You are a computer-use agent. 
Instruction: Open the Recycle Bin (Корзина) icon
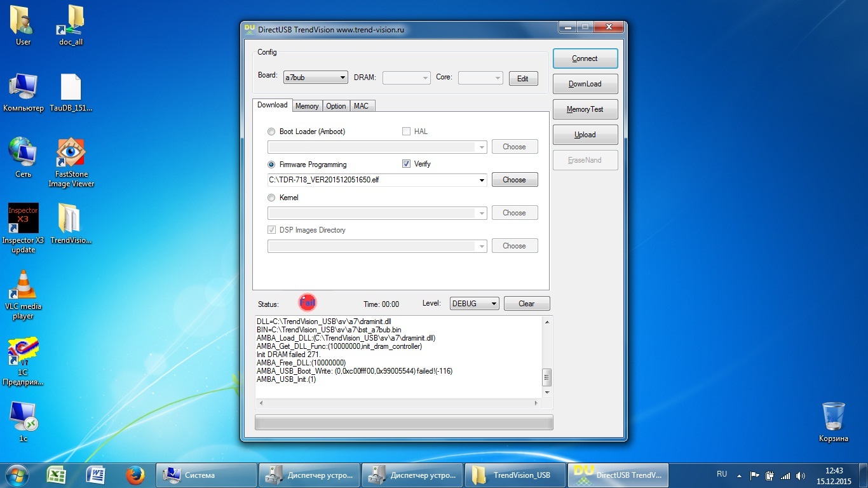click(833, 417)
